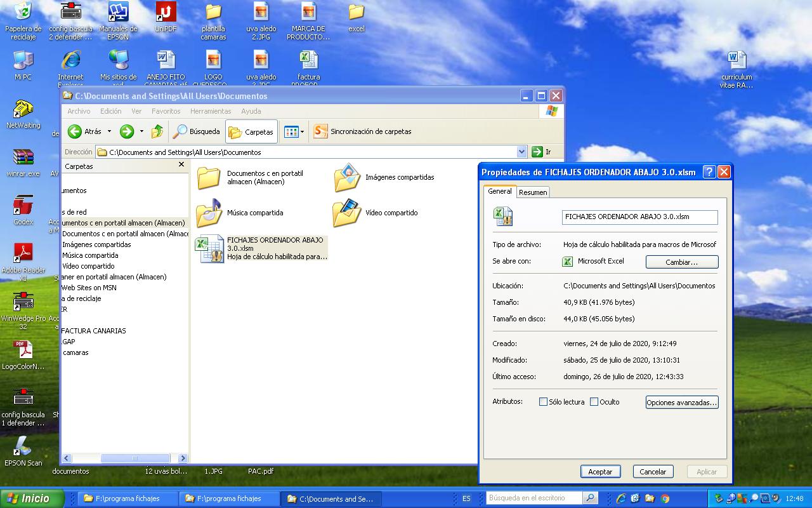Image resolution: width=812 pixels, height=508 pixels.
Task: Open Opciones avanzadas... dialog
Action: pos(682,403)
